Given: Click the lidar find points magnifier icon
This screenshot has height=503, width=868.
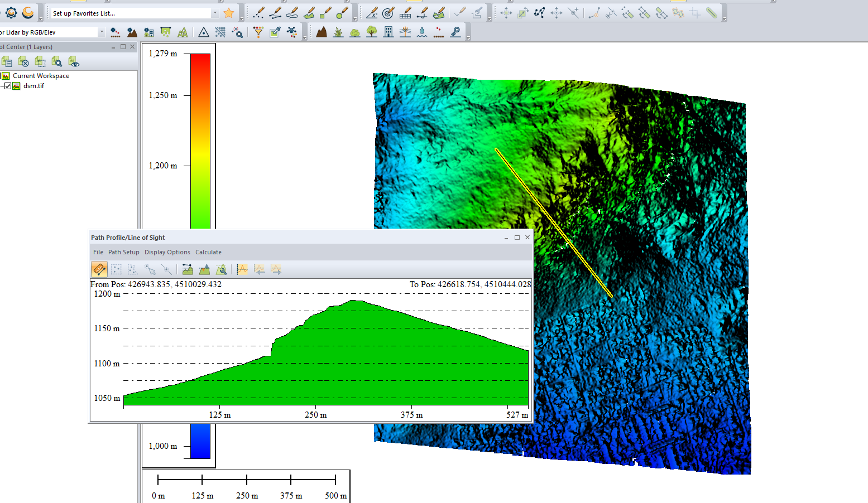Looking at the screenshot, I should tap(237, 32).
